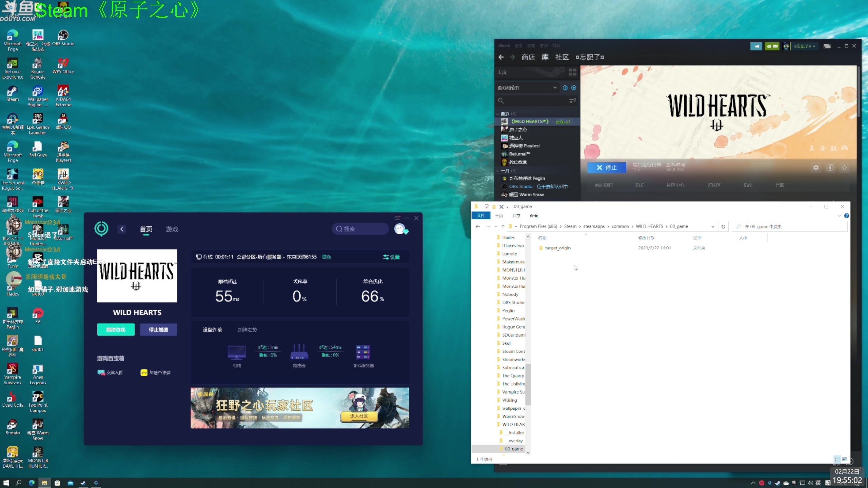Select the target_origin folder in Explorer
Image resolution: width=868 pixels, height=488 pixels.
click(557, 248)
